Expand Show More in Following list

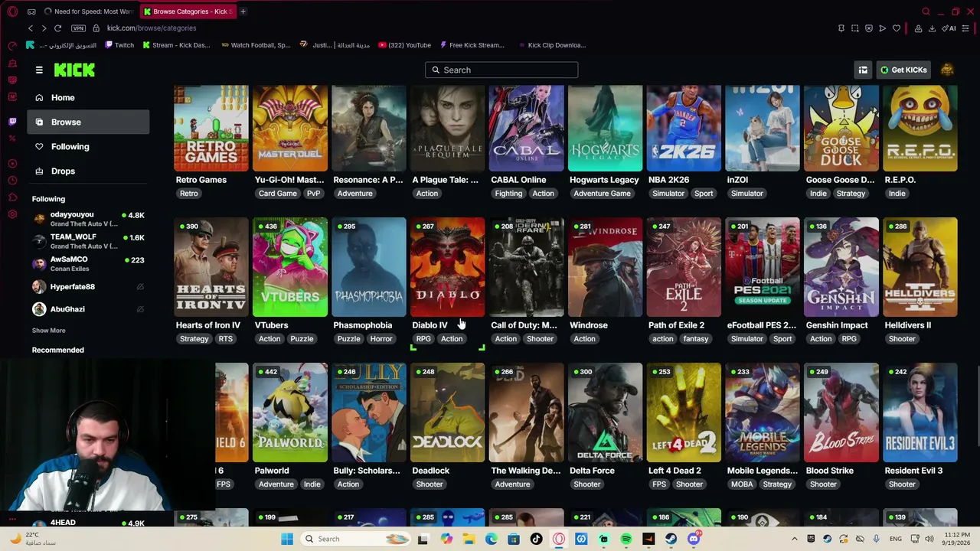pyautogui.click(x=48, y=331)
